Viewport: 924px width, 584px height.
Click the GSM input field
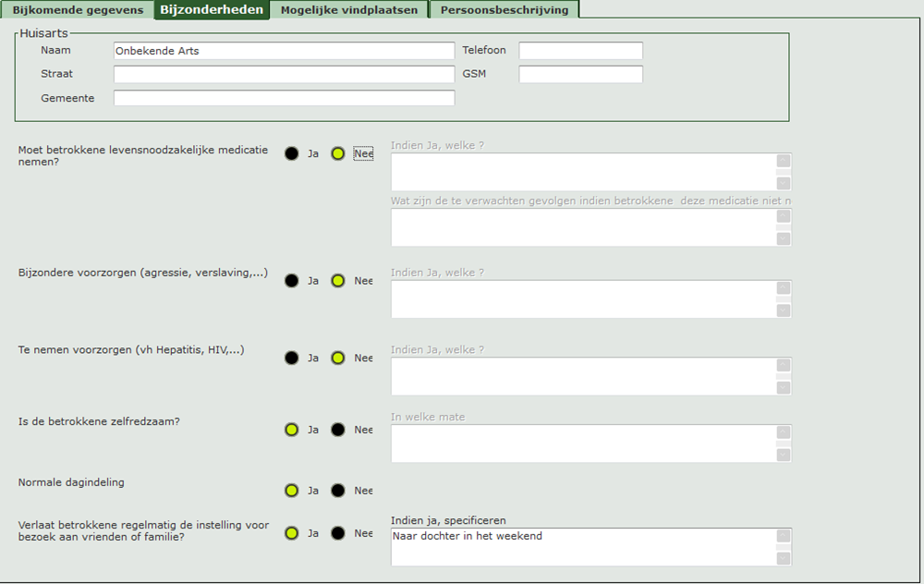click(x=580, y=74)
